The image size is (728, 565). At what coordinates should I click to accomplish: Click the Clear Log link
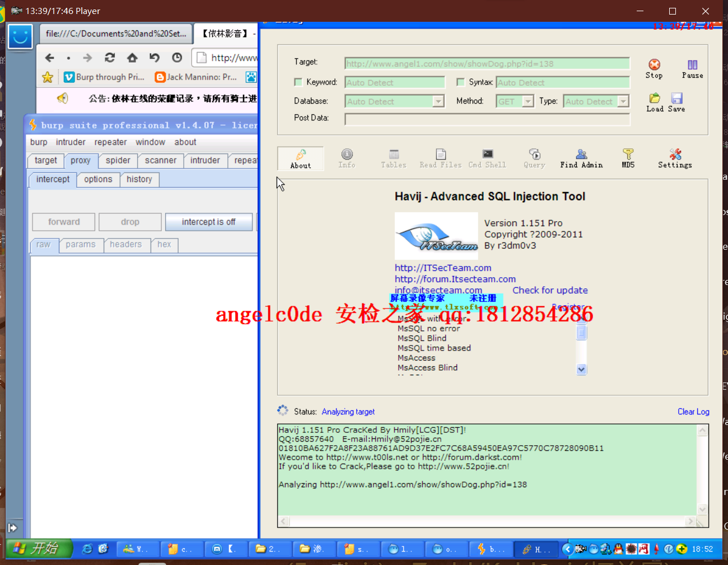click(693, 412)
